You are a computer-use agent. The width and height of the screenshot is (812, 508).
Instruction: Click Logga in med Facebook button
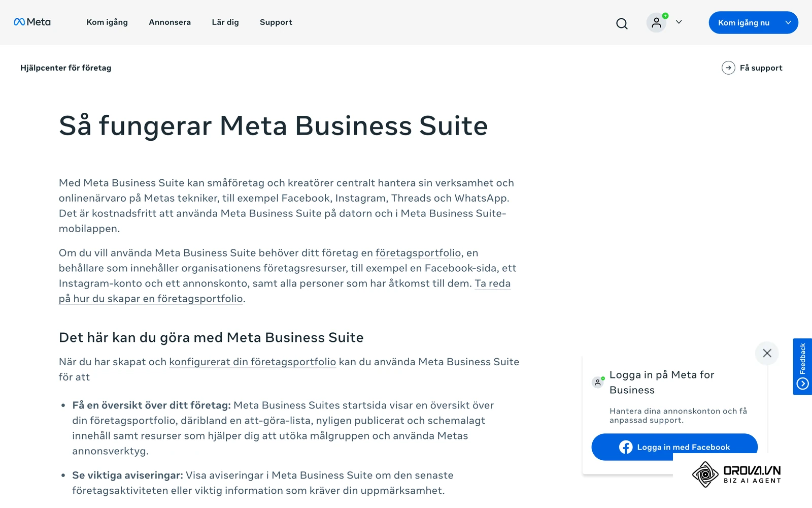click(x=674, y=447)
